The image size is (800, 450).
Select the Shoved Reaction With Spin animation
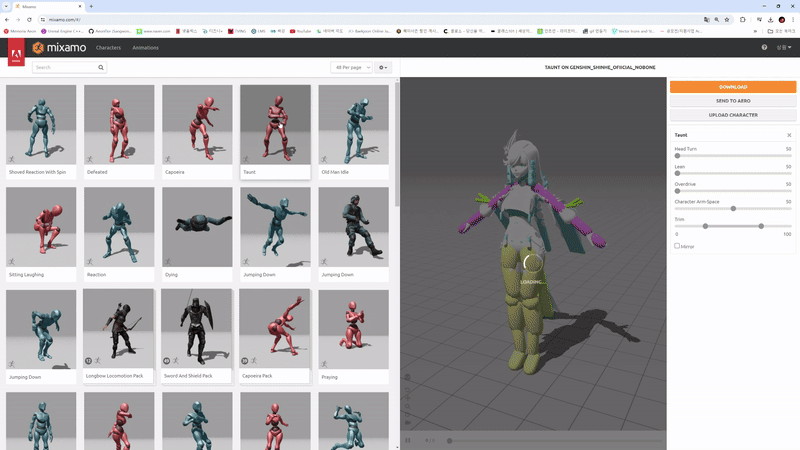click(41, 132)
